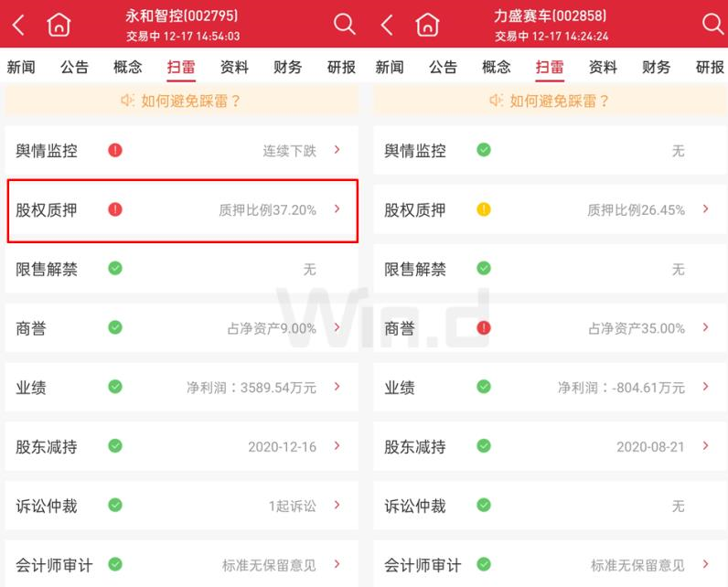
Task: Tap 扫雷 tab for 永和智控
Action: [x=181, y=68]
